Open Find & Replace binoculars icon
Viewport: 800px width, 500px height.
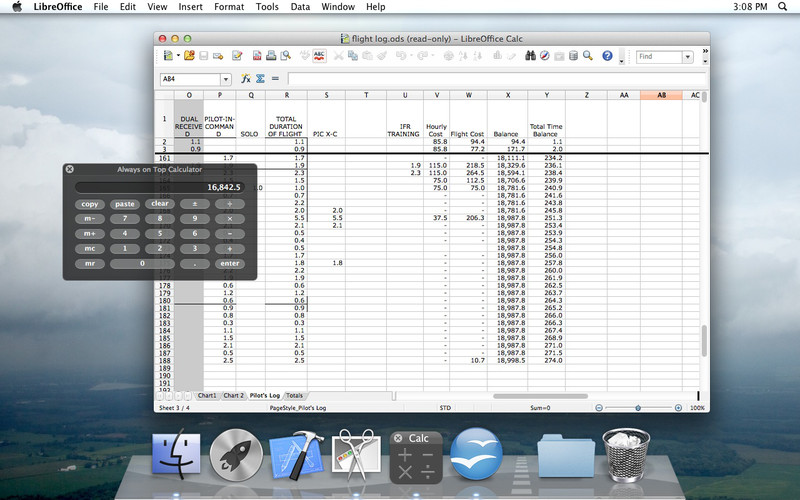tap(531, 56)
